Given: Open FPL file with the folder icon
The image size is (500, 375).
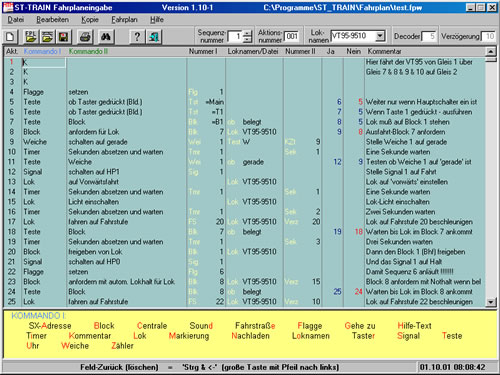Looking at the screenshot, I should pos(31,36).
